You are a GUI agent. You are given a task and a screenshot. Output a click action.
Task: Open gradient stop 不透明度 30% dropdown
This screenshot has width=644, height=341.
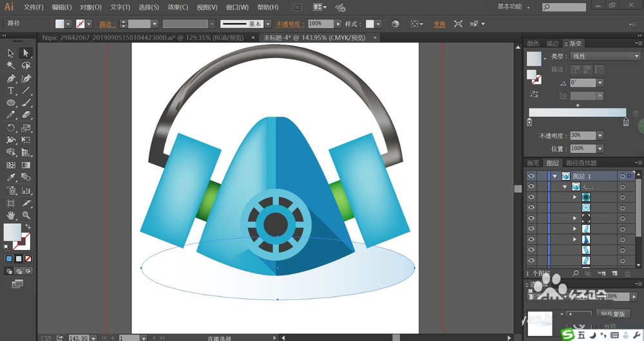pyautogui.click(x=600, y=135)
